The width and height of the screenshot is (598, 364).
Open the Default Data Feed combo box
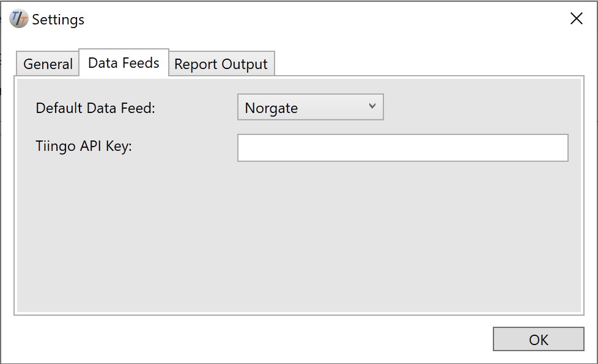311,107
